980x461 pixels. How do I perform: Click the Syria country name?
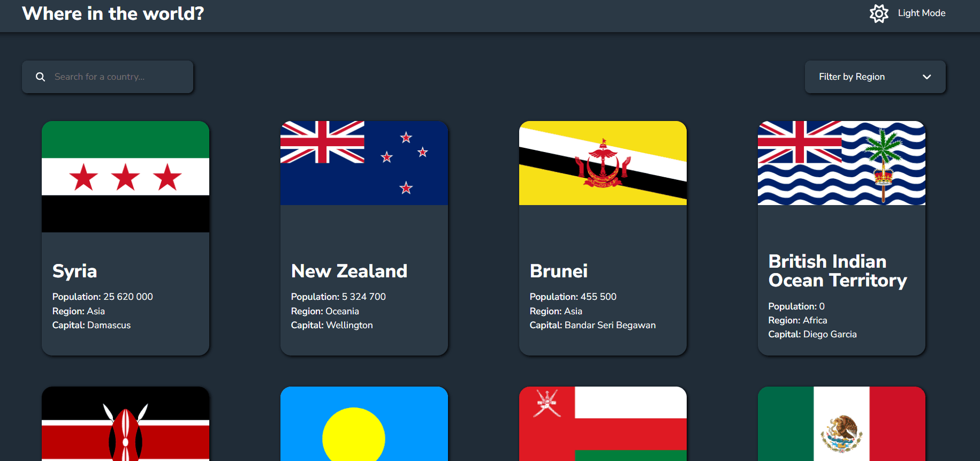(x=74, y=271)
